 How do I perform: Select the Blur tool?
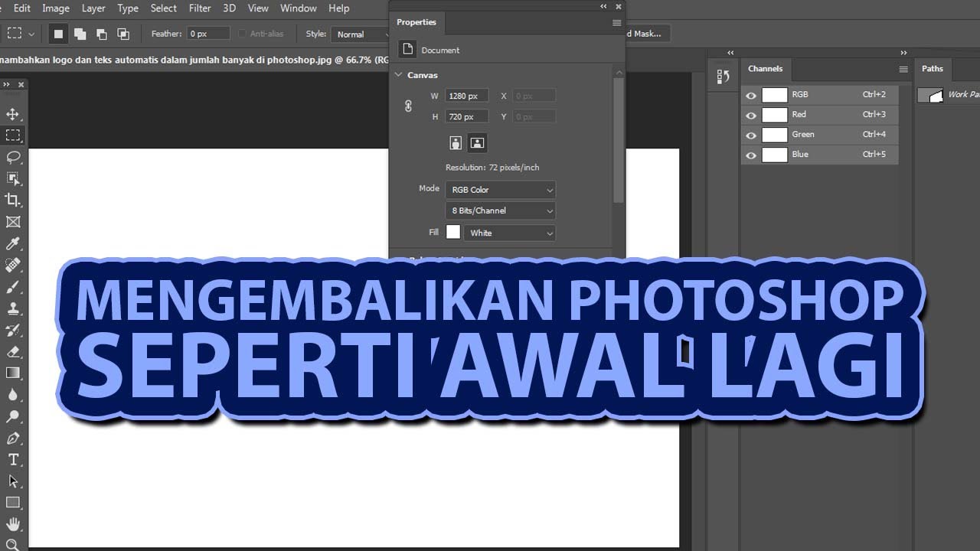click(13, 395)
